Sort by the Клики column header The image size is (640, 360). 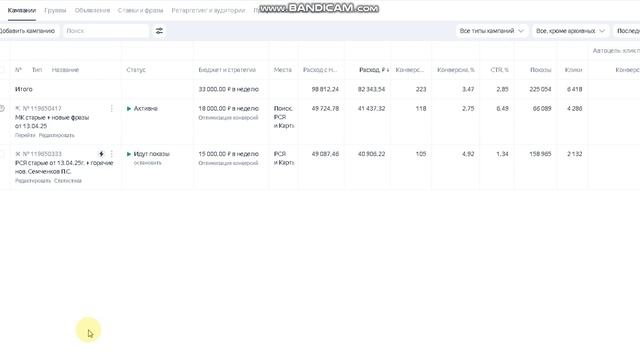point(573,70)
